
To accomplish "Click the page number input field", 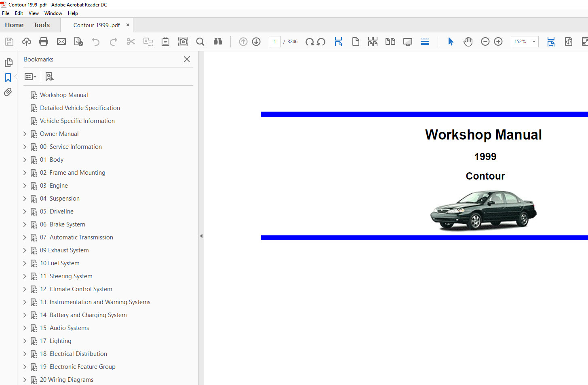I will [275, 42].
